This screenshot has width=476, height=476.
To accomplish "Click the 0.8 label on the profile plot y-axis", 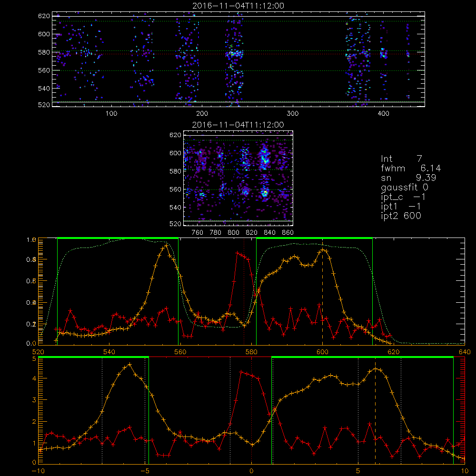I will [x=31, y=259].
